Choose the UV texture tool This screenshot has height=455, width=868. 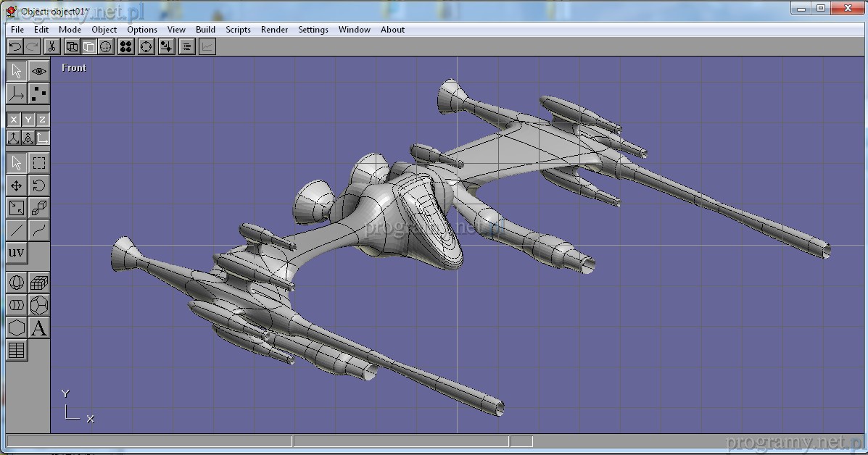coord(16,253)
